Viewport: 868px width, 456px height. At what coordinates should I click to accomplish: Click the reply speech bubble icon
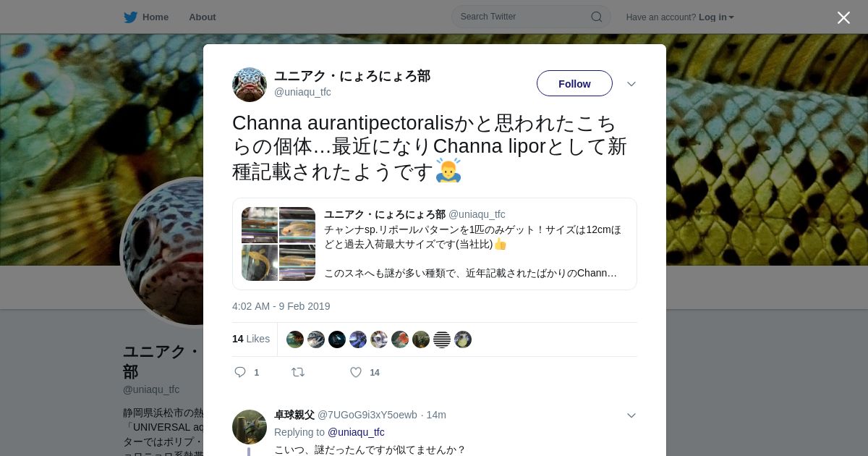240,372
